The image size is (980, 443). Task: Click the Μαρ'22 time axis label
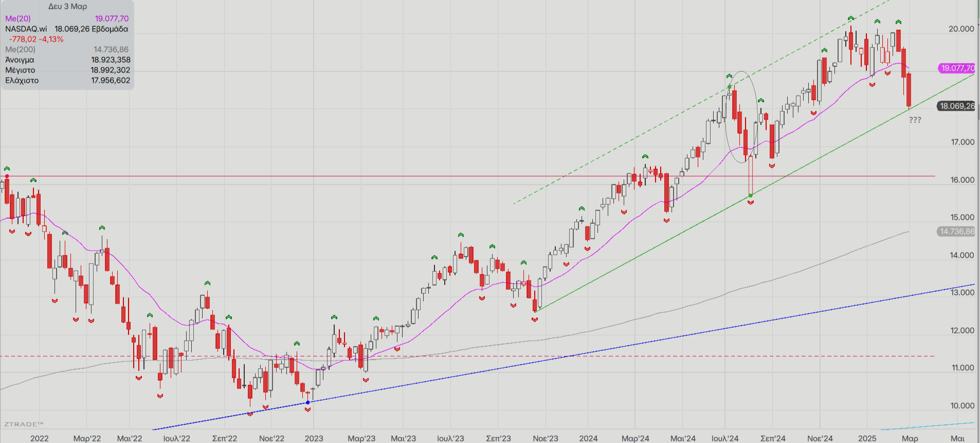pos(87,438)
